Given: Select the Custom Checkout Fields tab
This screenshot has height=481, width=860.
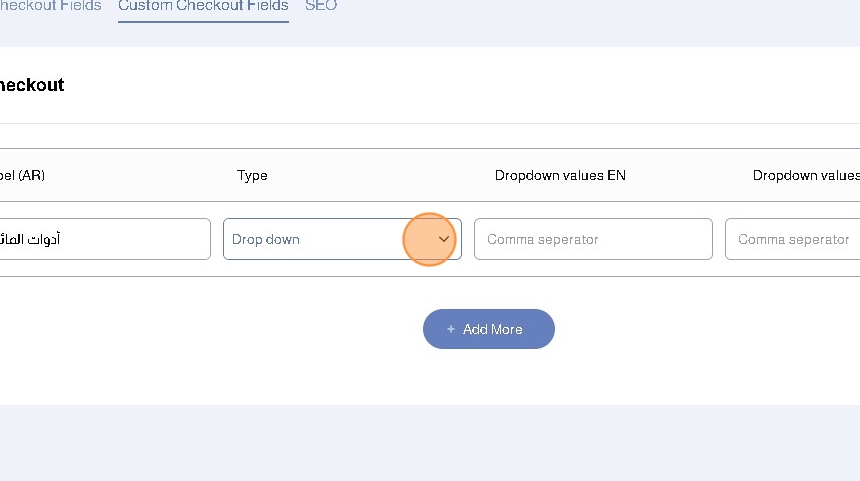Looking at the screenshot, I should coord(203,6).
